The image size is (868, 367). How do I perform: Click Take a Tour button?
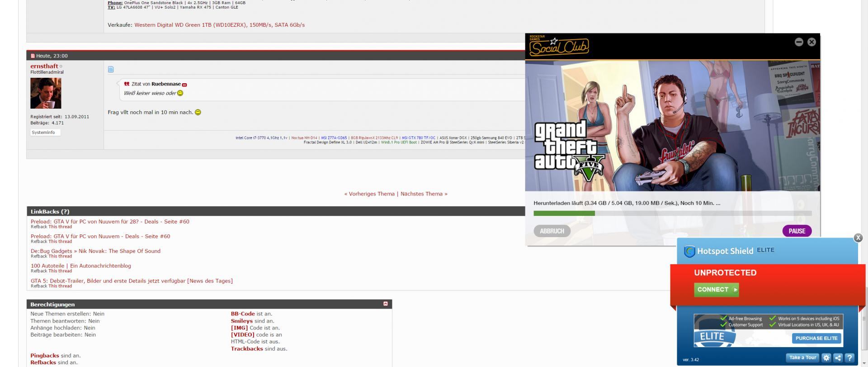802,357
